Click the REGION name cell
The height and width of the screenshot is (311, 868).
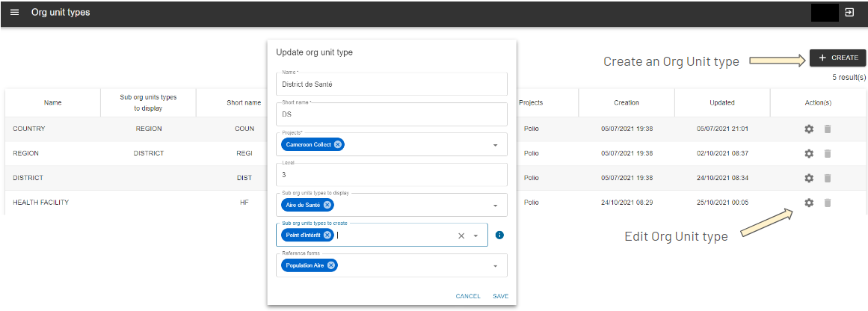pos(25,153)
